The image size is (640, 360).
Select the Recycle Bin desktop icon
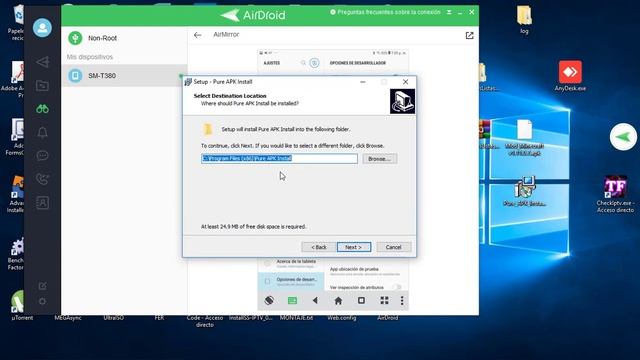pyautogui.click(x=17, y=22)
